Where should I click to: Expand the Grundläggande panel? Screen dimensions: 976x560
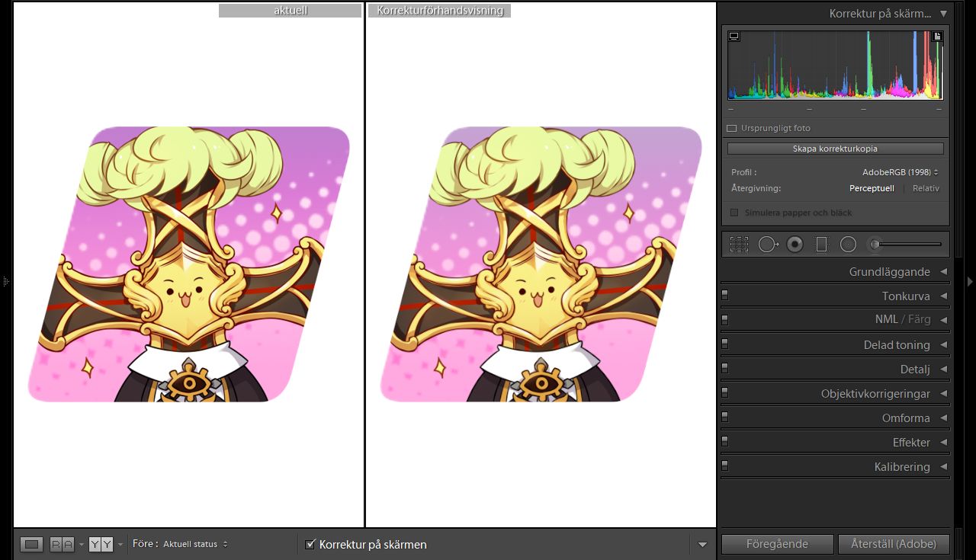943,272
